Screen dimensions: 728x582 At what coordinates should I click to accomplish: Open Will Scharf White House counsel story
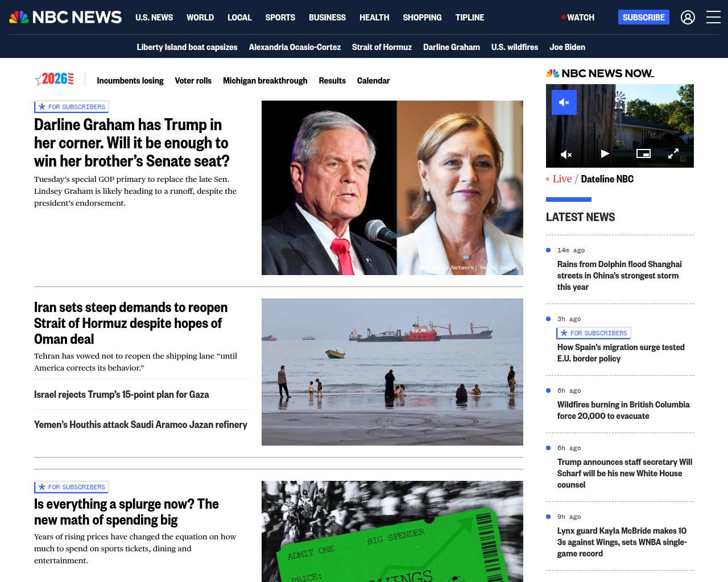pyautogui.click(x=625, y=473)
